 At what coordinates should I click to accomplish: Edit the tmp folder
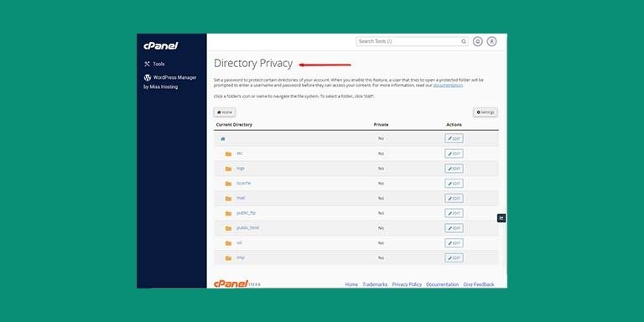454,258
